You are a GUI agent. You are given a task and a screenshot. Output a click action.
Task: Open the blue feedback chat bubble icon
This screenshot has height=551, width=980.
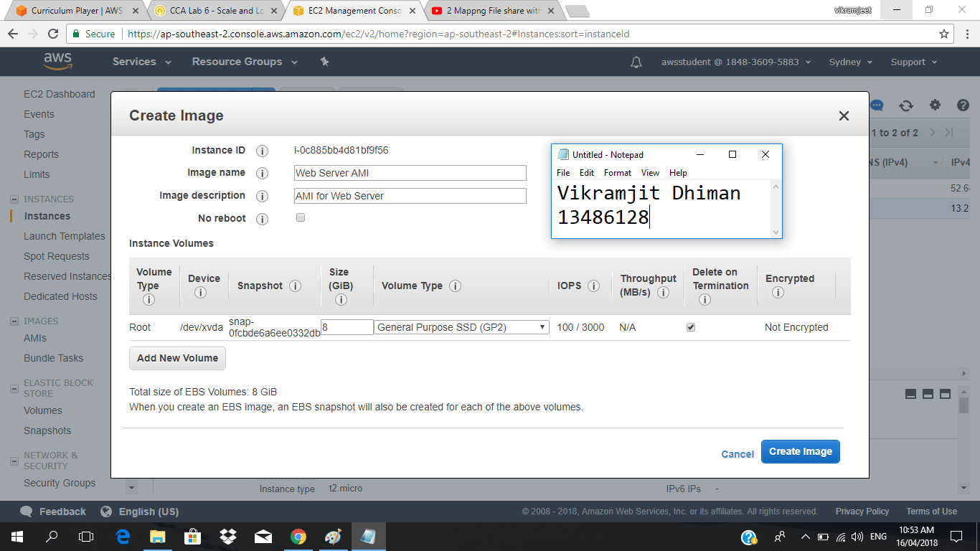877,105
